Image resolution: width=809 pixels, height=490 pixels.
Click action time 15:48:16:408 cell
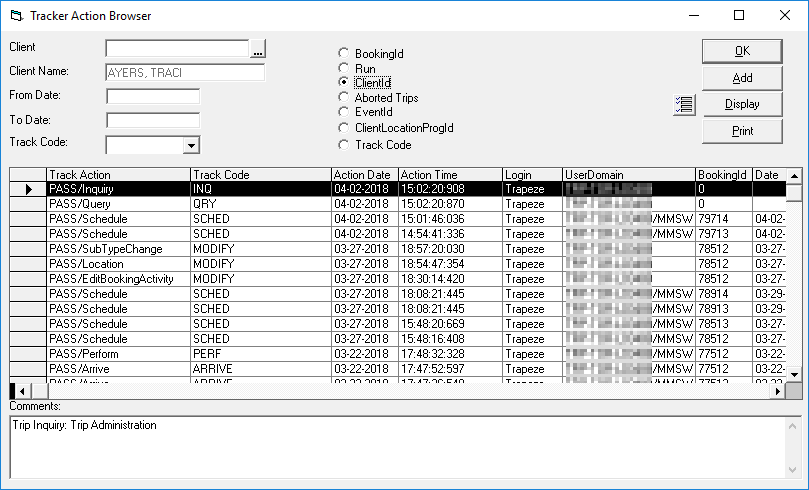tap(450, 338)
